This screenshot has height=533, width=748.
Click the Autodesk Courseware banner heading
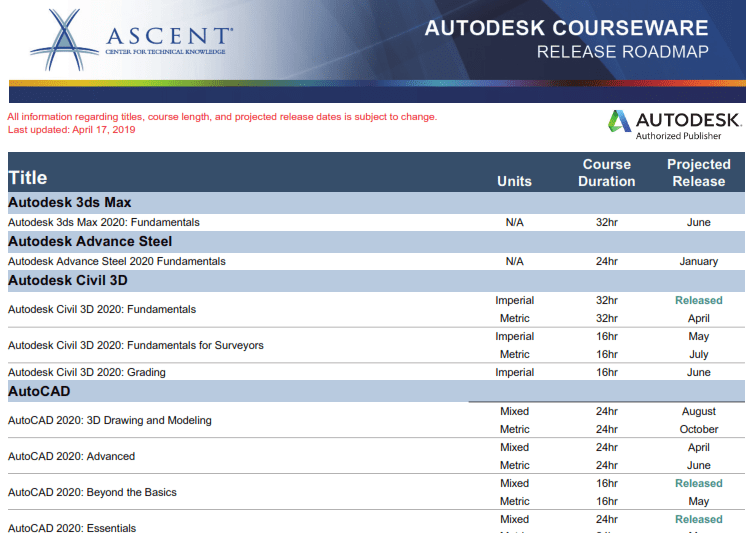(x=566, y=28)
